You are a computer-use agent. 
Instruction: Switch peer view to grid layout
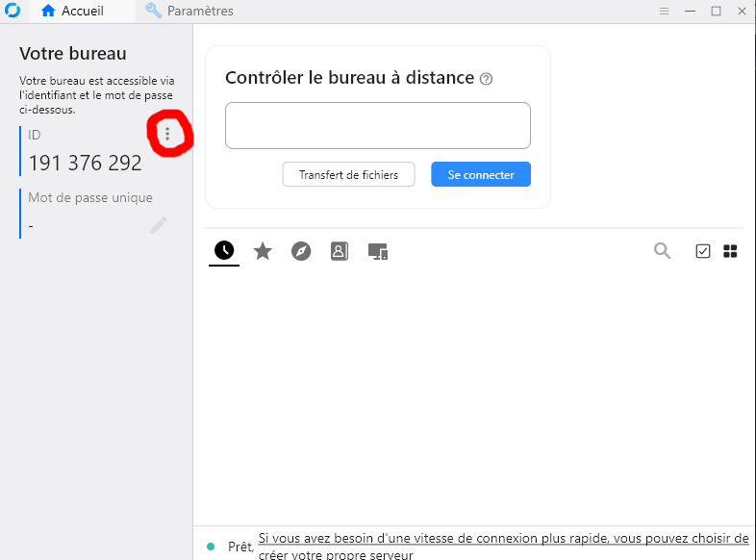(730, 251)
